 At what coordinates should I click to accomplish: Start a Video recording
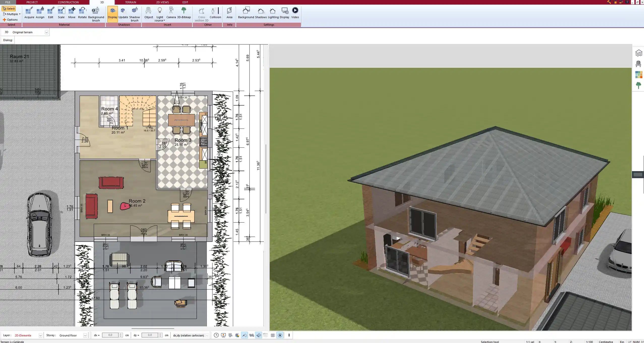pyautogui.click(x=295, y=13)
